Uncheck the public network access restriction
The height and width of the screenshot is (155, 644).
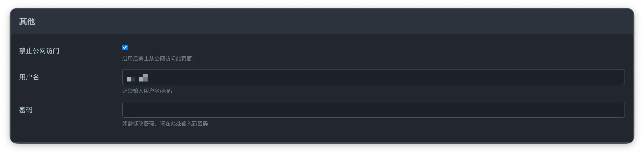tap(125, 48)
